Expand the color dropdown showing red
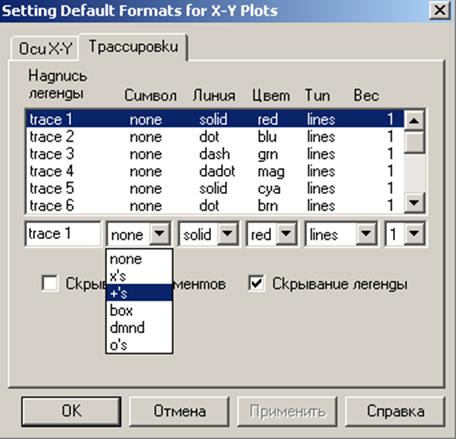 click(x=286, y=234)
